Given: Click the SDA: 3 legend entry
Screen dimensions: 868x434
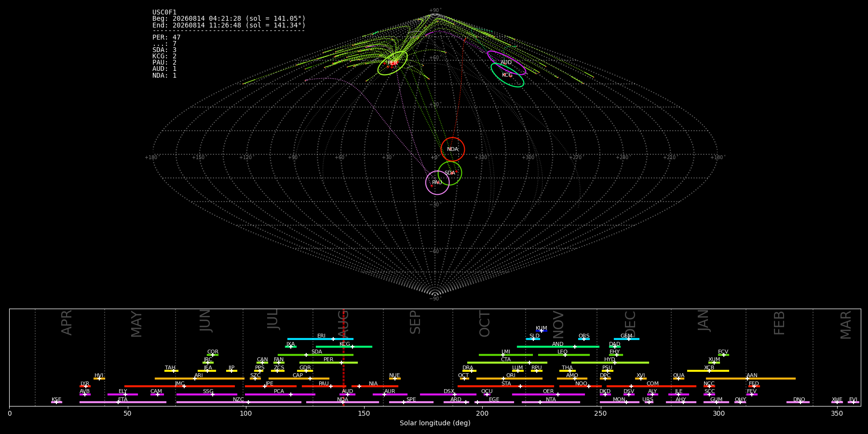Looking at the screenshot, I should 164,50.
